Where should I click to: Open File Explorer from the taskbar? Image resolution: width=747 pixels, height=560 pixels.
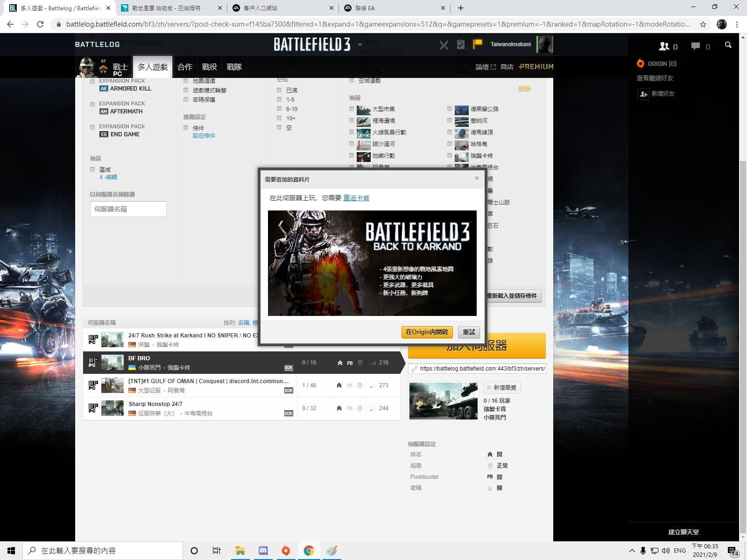pos(240,551)
